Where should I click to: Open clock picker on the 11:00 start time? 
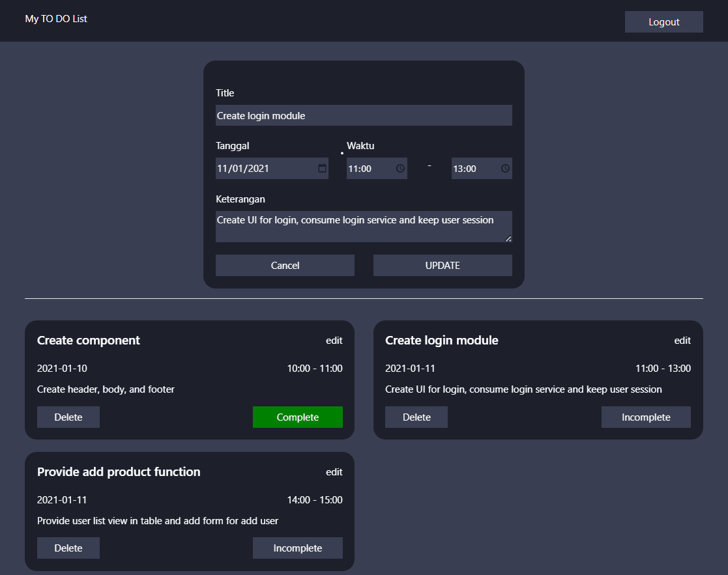[400, 168]
